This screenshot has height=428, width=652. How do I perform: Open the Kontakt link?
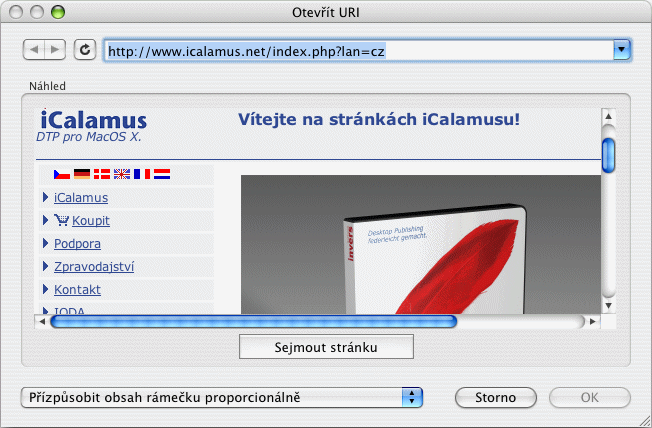pyautogui.click(x=77, y=289)
